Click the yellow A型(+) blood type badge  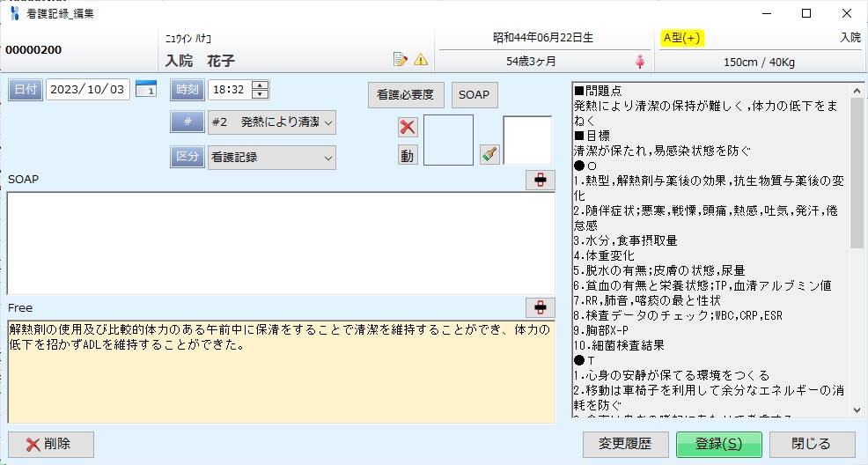[x=682, y=38]
